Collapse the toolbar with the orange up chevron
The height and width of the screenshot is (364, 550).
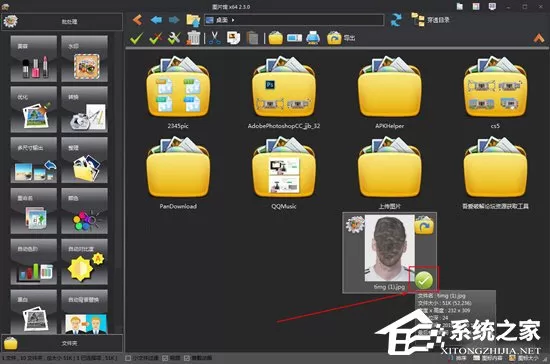tap(539, 38)
